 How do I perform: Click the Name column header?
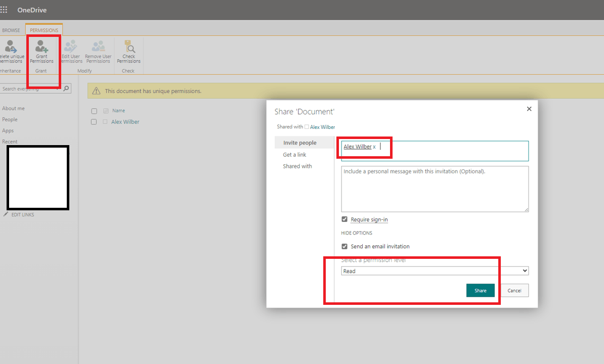(x=119, y=111)
